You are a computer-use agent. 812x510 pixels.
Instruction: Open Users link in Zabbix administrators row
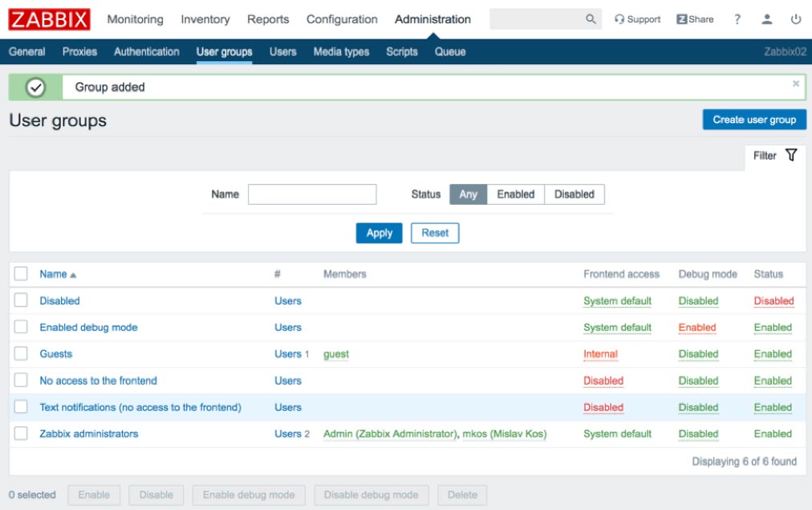coord(288,434)
